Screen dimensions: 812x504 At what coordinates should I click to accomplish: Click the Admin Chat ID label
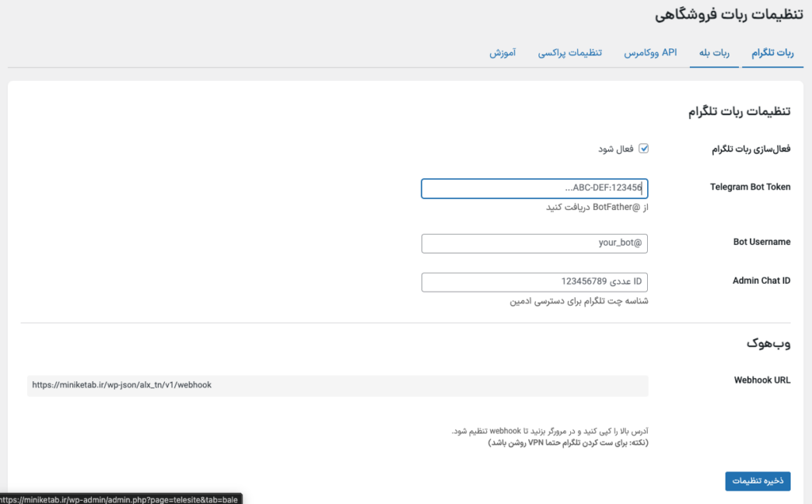760,281
